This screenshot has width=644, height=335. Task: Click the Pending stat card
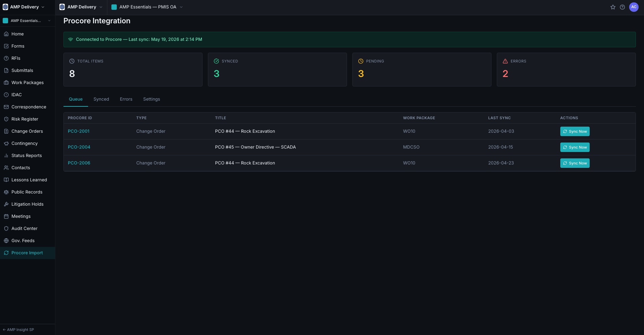pyautogui.click(x=422, y=70)
